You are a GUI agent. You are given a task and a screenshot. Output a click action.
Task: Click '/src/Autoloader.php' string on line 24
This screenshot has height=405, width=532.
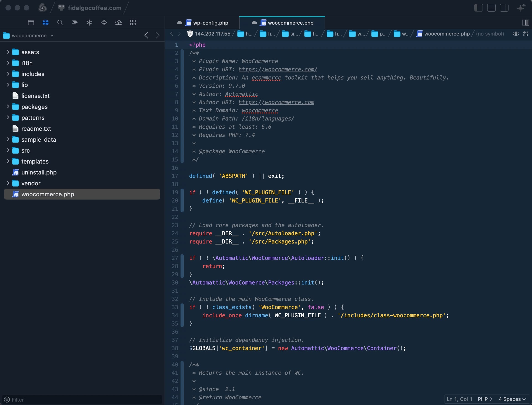283,233
